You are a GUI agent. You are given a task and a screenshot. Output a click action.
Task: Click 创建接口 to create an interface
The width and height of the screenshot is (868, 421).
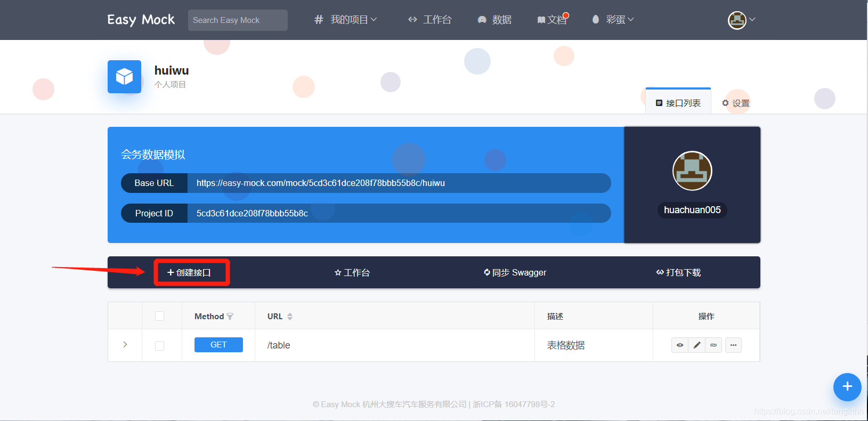coord(189,272)
